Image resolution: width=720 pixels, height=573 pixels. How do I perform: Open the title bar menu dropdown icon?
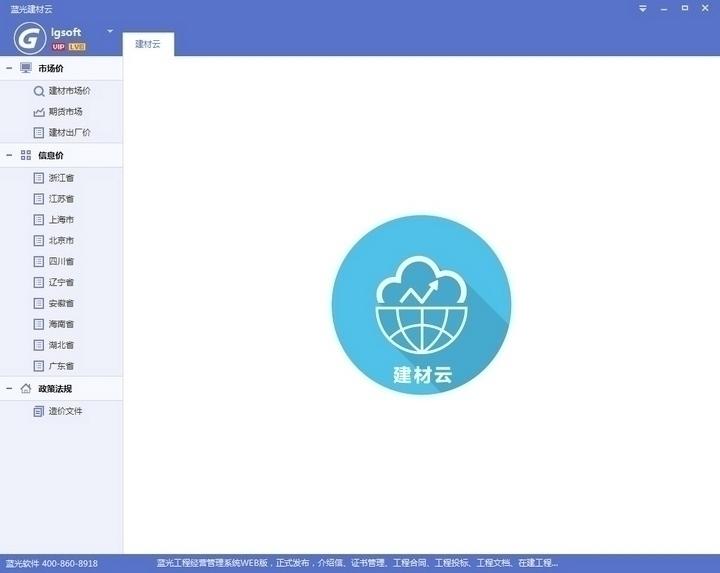tap(643, 9)
